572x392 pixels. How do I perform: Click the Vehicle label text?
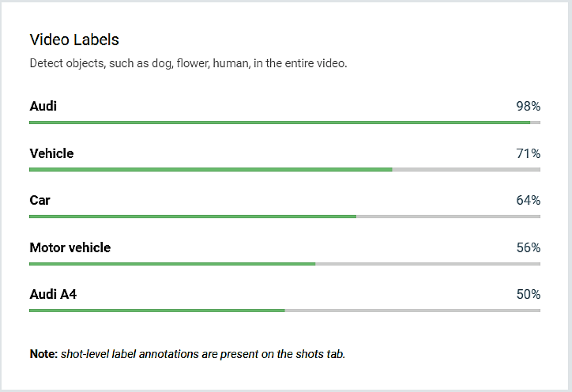coord(52,153)
